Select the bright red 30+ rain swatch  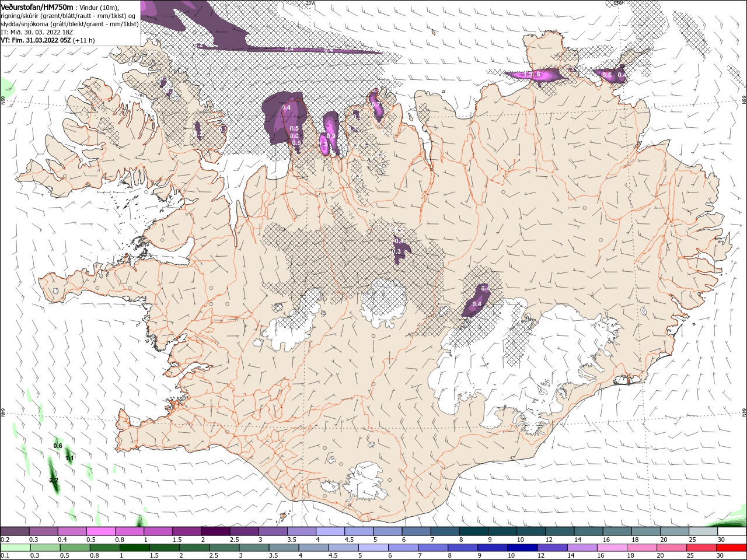[732, 548]
